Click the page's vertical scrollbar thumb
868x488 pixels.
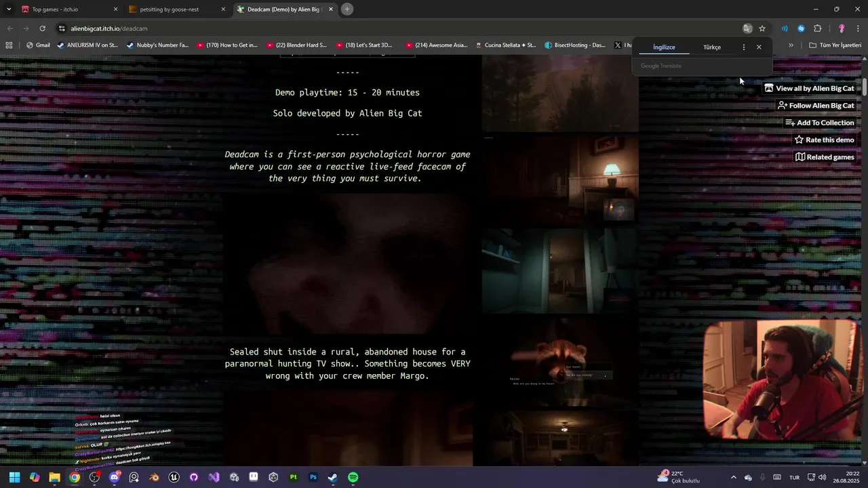865,87
